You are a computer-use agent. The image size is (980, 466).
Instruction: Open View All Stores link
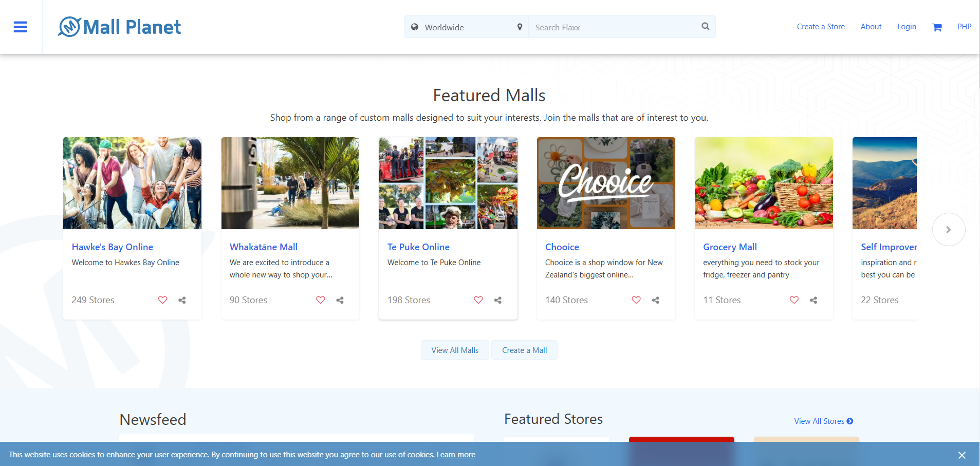point(824,421)
